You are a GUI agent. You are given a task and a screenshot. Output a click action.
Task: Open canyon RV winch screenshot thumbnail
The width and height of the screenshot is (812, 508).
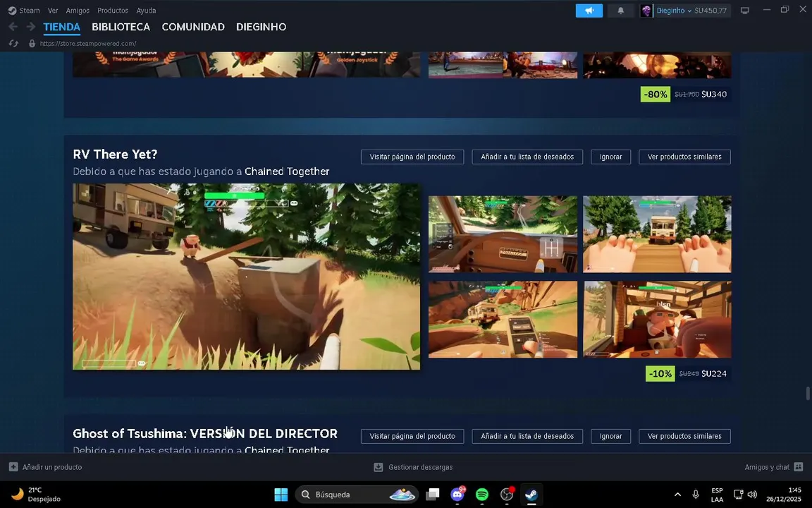(x=503, y=320)
